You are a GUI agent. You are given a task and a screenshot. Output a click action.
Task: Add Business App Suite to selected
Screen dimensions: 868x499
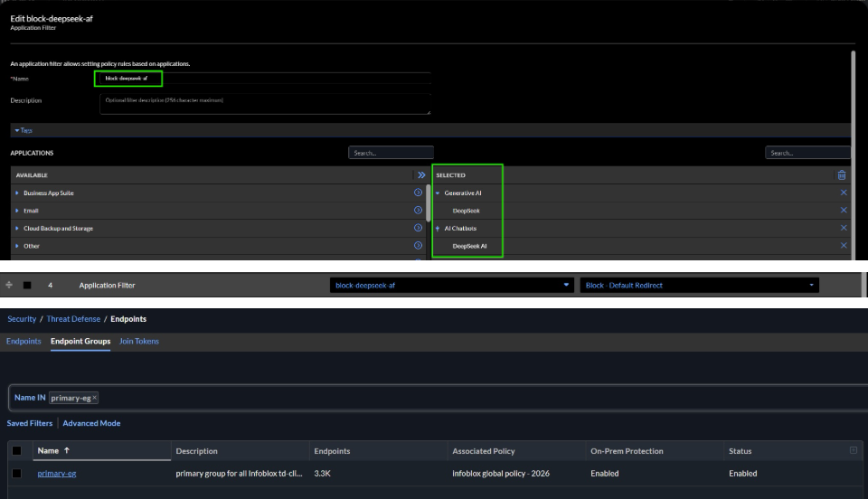pos(418,193)
